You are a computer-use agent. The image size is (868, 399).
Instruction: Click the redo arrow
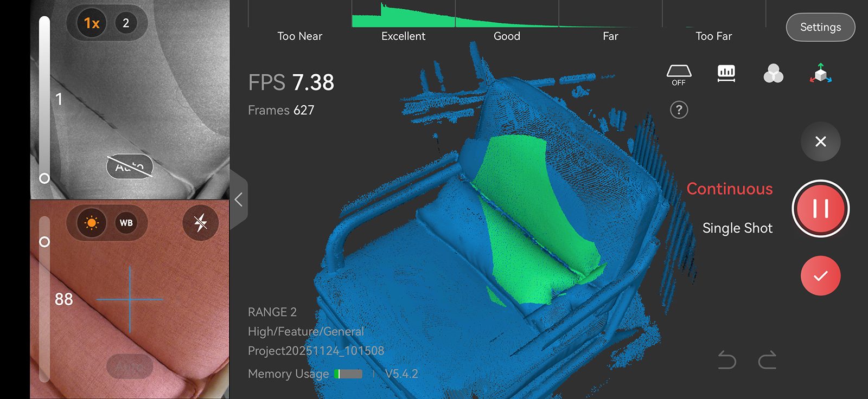click(x=767, y=360)
